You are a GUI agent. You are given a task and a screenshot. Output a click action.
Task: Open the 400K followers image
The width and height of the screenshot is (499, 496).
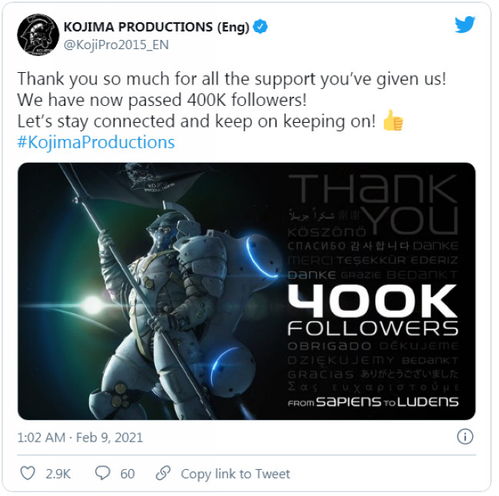pos(246,291)
